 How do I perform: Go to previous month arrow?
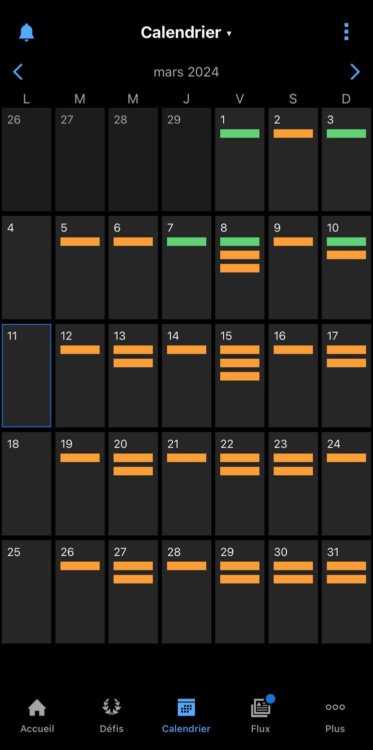click(x=18, y=72)
